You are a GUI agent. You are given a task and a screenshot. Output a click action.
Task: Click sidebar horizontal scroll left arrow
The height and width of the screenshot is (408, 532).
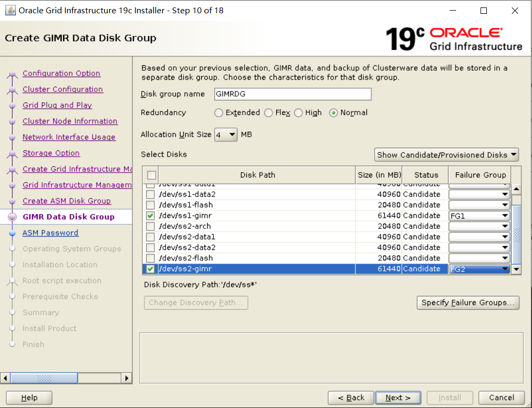tap(5, 378)
